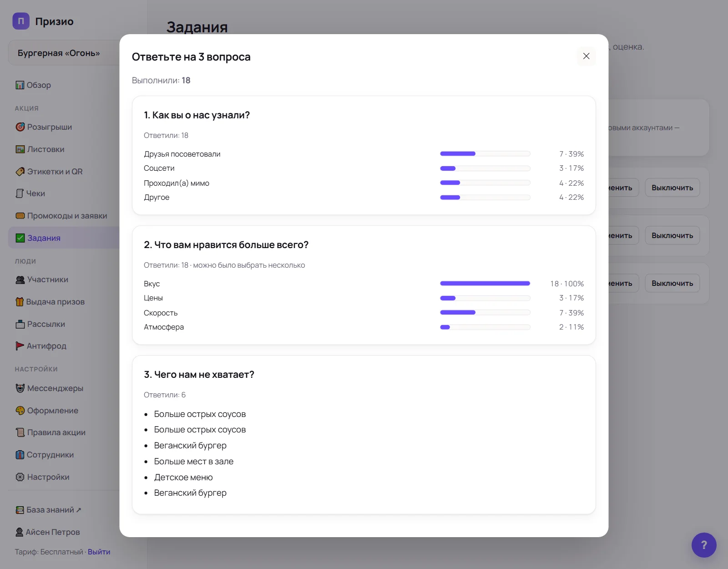This screenshot has width=728, height=569.
Task: Click the Проходил(а) мимо option label
Action: (x=177, y=183)
